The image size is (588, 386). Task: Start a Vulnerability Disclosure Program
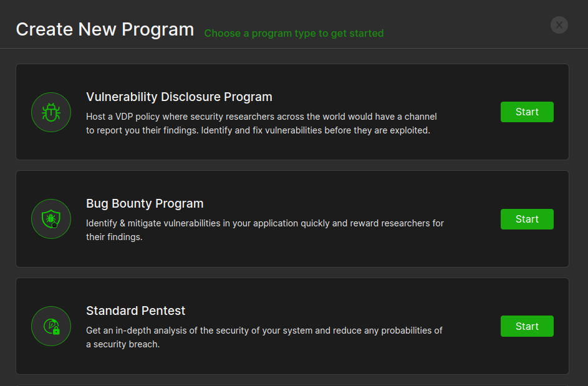526,112
